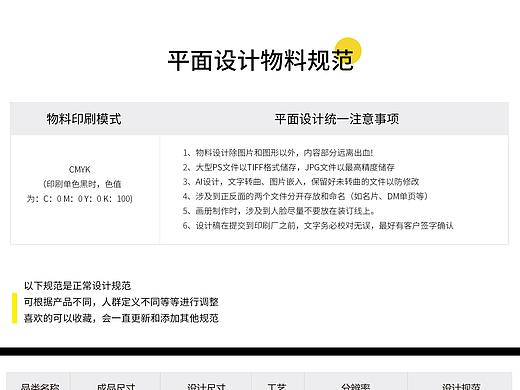
Task: Click the line "(印刷单色黑时,色值"
Action: pos(82,184)
